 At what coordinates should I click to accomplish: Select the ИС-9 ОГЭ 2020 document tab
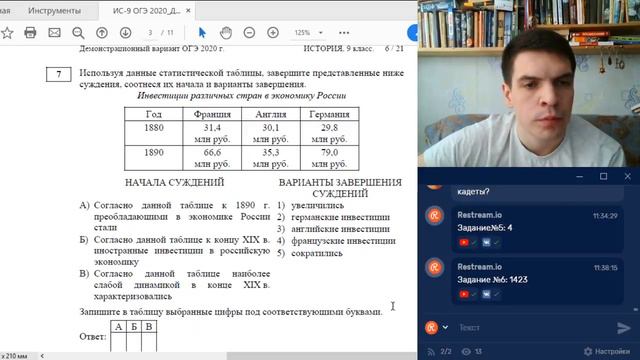[146, 11]
